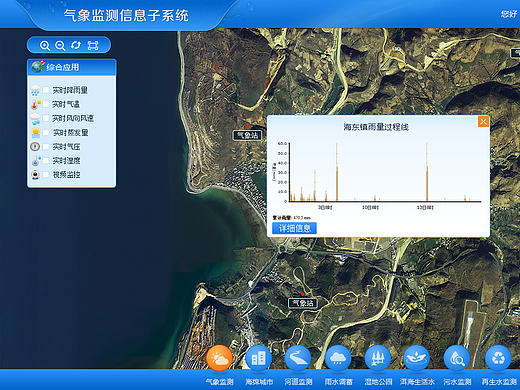Click the 详细信息 button in the popup
520x390 pixels.
pyautogui.click(x=294, y=228)
